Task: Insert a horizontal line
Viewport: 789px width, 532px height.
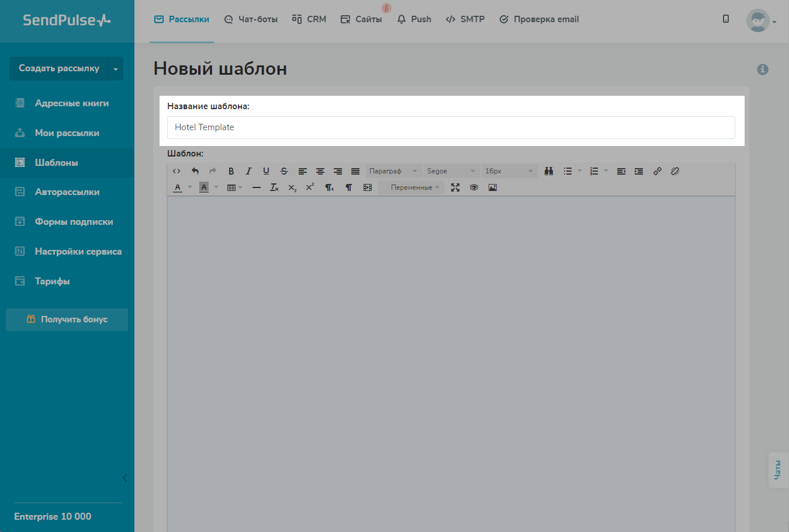Action: pos(256,187)
